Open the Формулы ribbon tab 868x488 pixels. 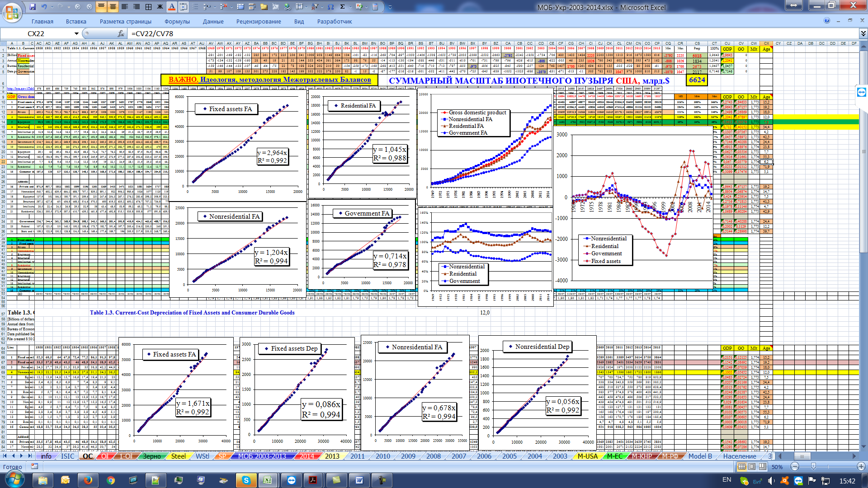coord(177,21)
